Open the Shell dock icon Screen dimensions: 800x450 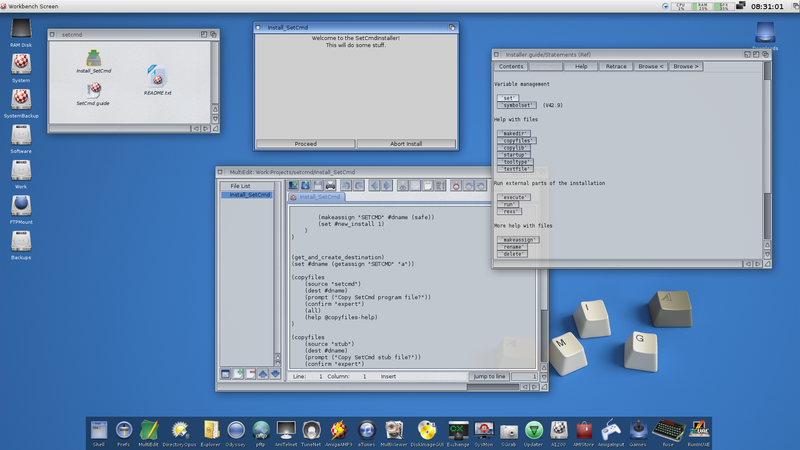pyautogui.click(x=98, y=430)
